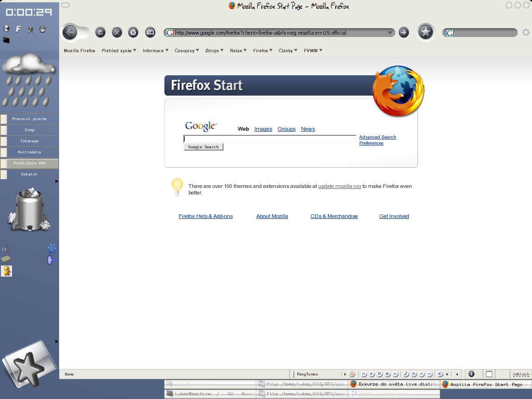
Task: Expand the address bar history dropdown
Action: 390,33
